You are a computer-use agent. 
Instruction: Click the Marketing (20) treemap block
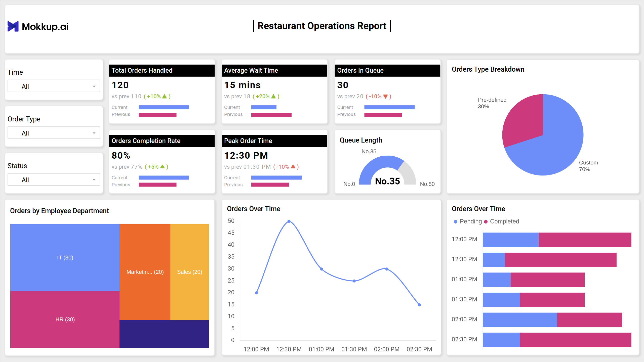[x=145, y=272]
